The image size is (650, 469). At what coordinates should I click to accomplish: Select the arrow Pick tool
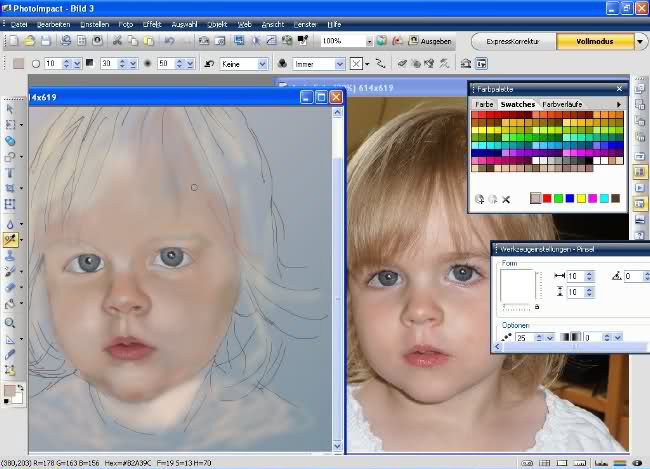tap(10, 108)
